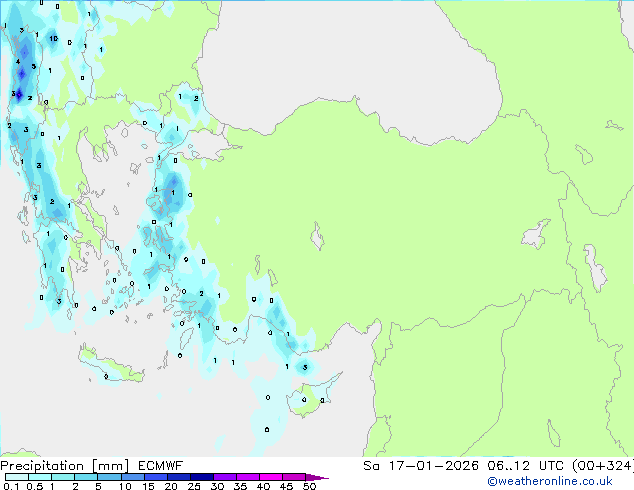Click the '35' legend value
Viewport: 634px width, 490px height.
(x=240, y=486)
